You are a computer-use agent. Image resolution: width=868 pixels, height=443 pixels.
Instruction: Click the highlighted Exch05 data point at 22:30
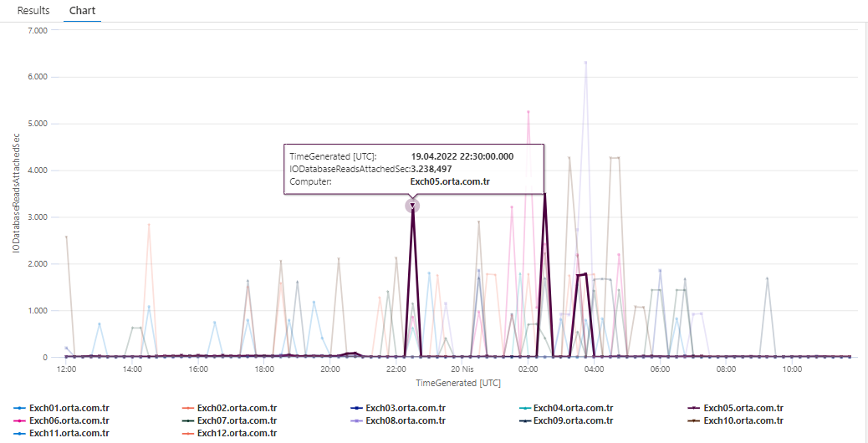tap(412, 206)
